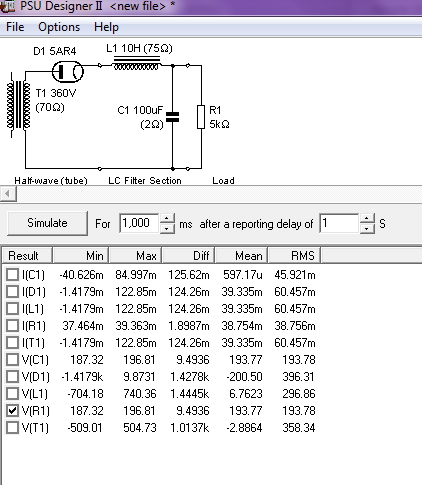
Task: Sort by the Result column header
Action: tap(27, 256)
